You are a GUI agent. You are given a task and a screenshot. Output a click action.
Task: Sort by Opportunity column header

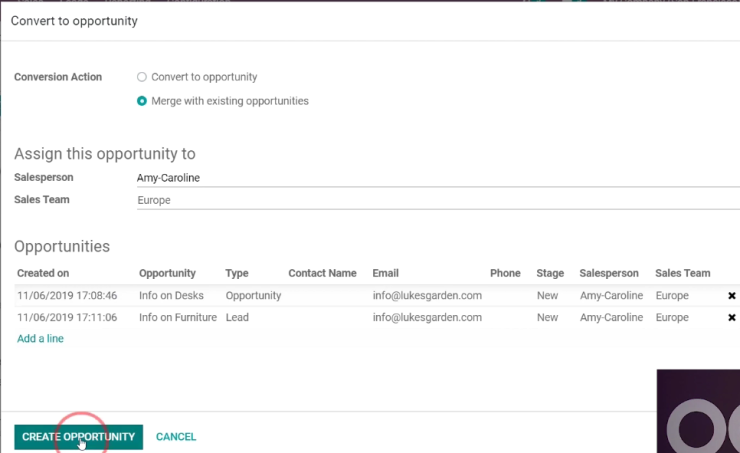pos(167,273)
